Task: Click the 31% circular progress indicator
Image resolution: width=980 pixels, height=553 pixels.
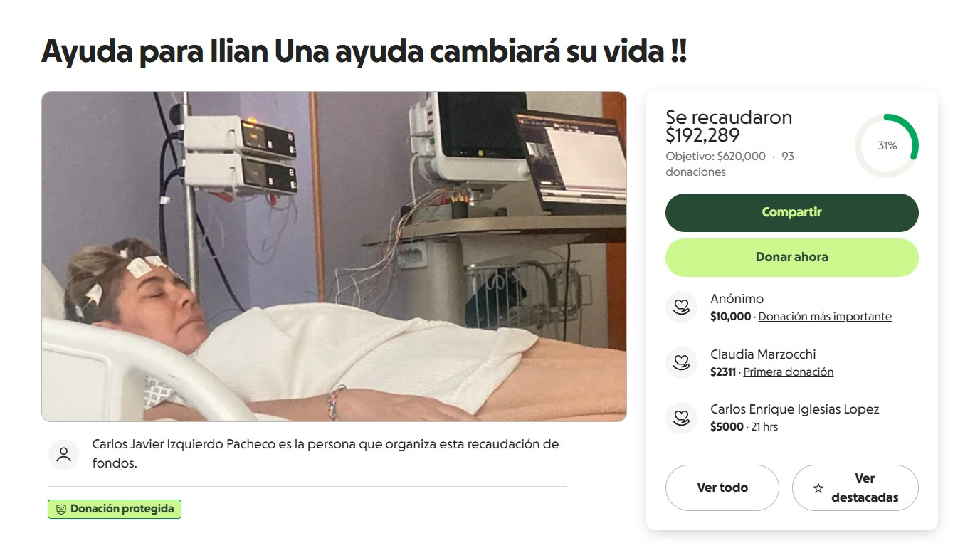Action: click(x=887, y=146)
